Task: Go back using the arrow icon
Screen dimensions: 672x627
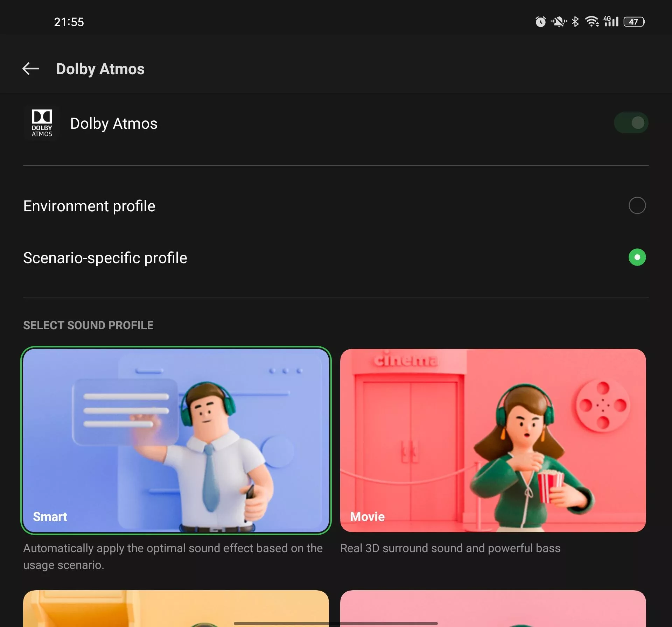Action: coord(31,69)
